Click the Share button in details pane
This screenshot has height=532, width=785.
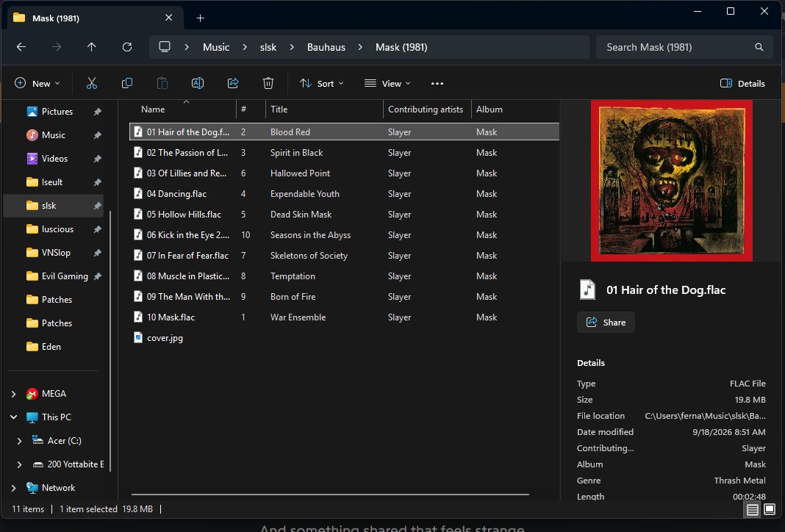click(x=606, y=323)
